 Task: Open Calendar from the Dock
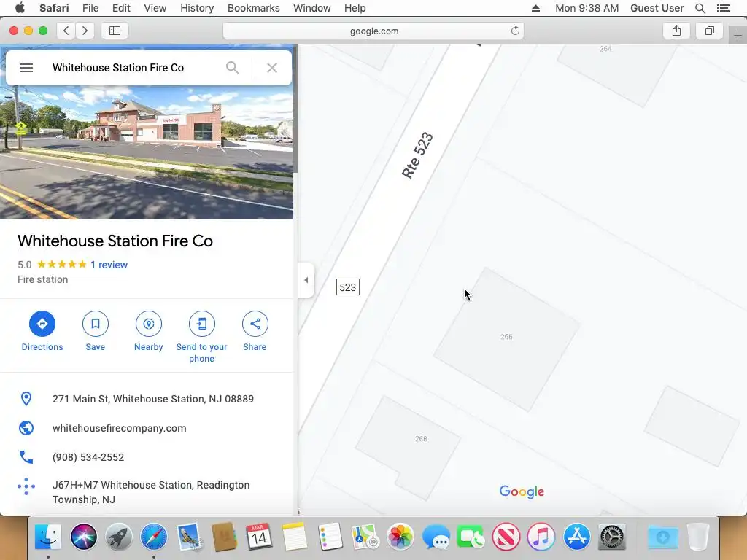(x=259, y=537)
